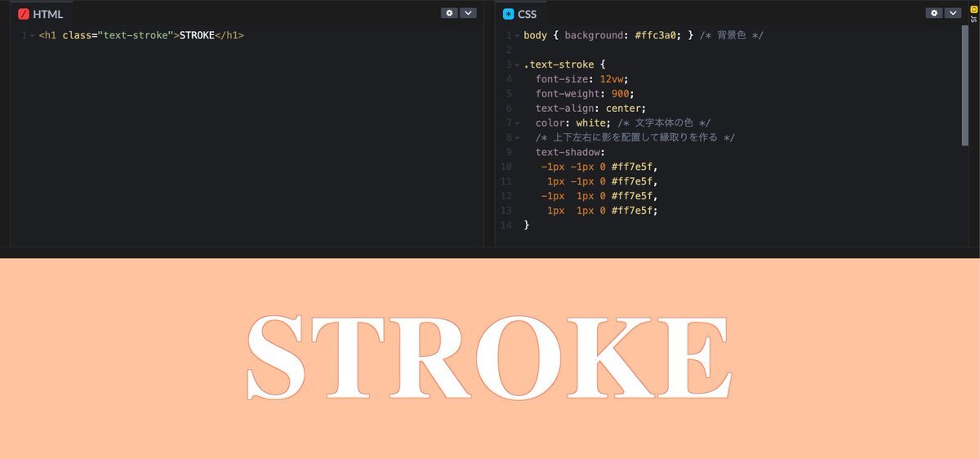Click the closing </h1> tag
The width and height of the screenshot is (980, 459).
click(229, 36)
